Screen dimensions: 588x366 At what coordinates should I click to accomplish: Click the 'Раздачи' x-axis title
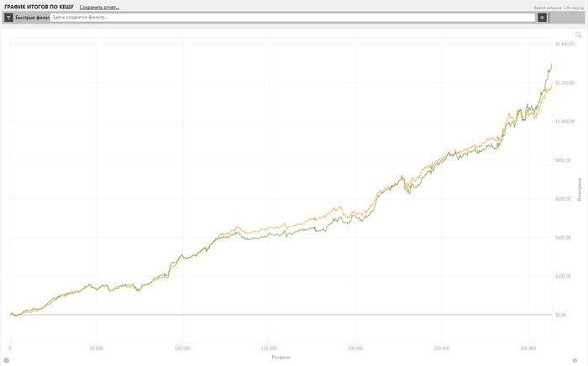click(x=281, y=358)
